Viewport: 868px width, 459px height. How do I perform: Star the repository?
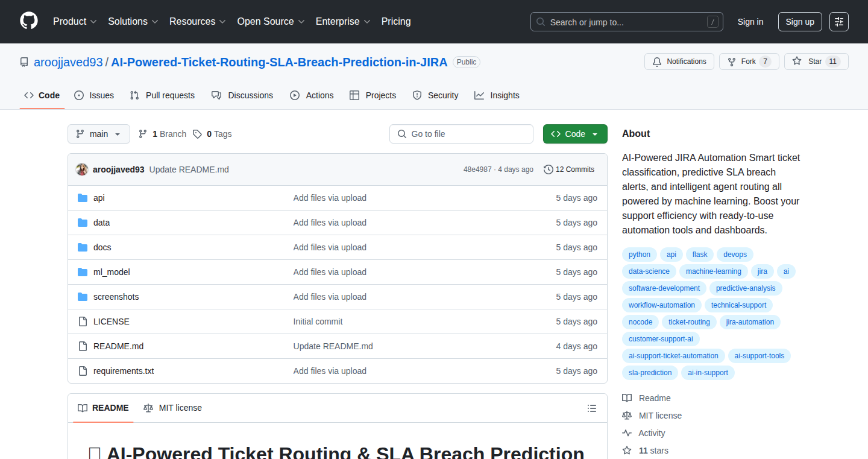[816, 62]
